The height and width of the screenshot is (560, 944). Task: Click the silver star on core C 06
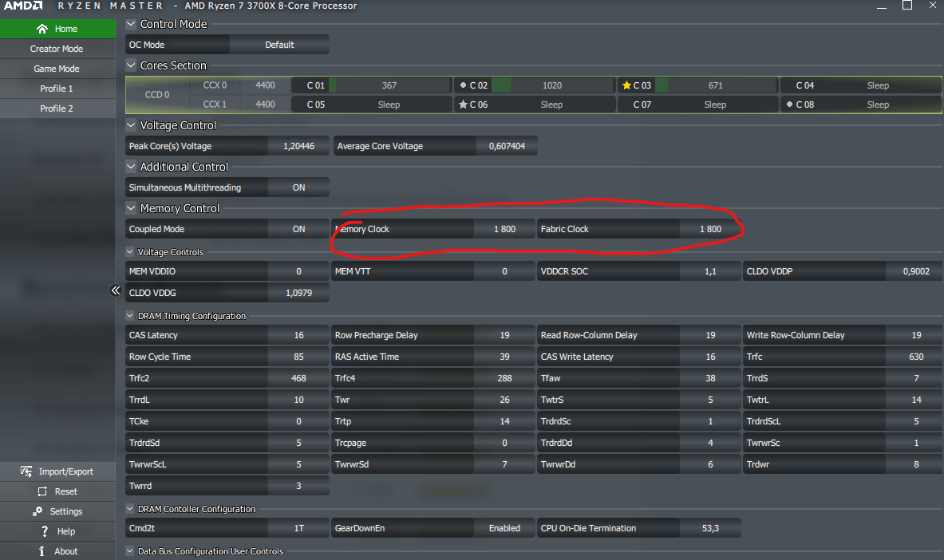point(463,105)
